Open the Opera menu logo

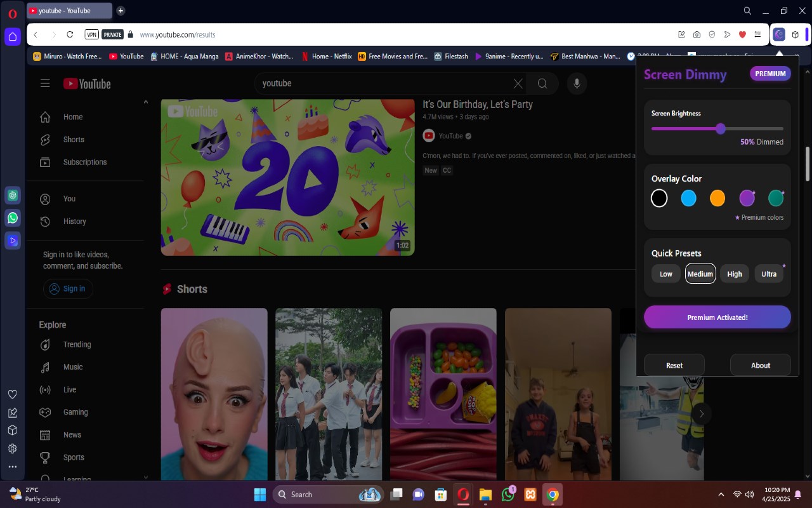[x=12, y=13]
